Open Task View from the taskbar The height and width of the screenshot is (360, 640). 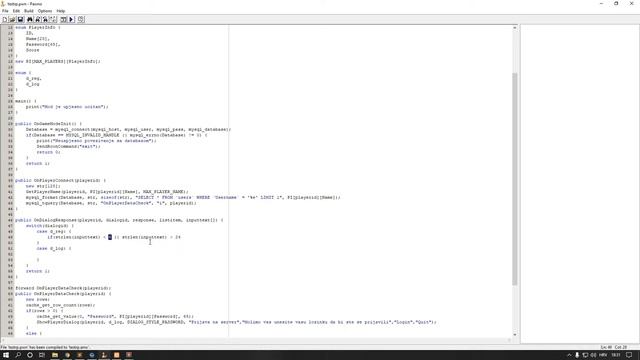point(42,355)
